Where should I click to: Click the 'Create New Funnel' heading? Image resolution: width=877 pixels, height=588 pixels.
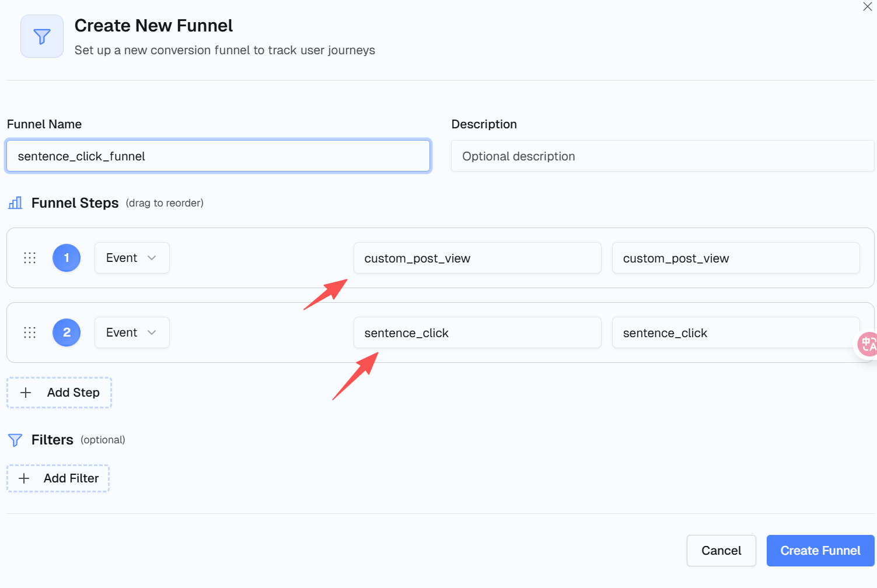tap(153, 26)
